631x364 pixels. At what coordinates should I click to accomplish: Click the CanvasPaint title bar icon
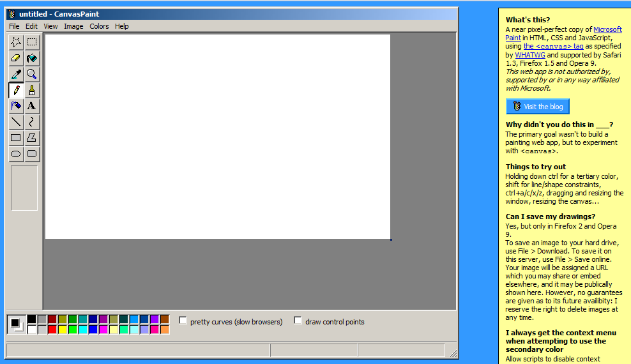(12, 14)
